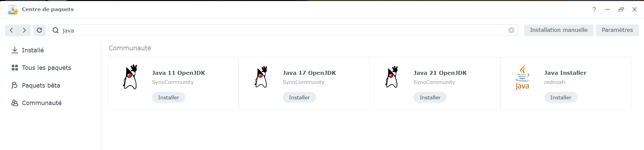The image size is (644, 150).
Task: Open Java 11 OpenJDK package title
Action: coord(178,73)
